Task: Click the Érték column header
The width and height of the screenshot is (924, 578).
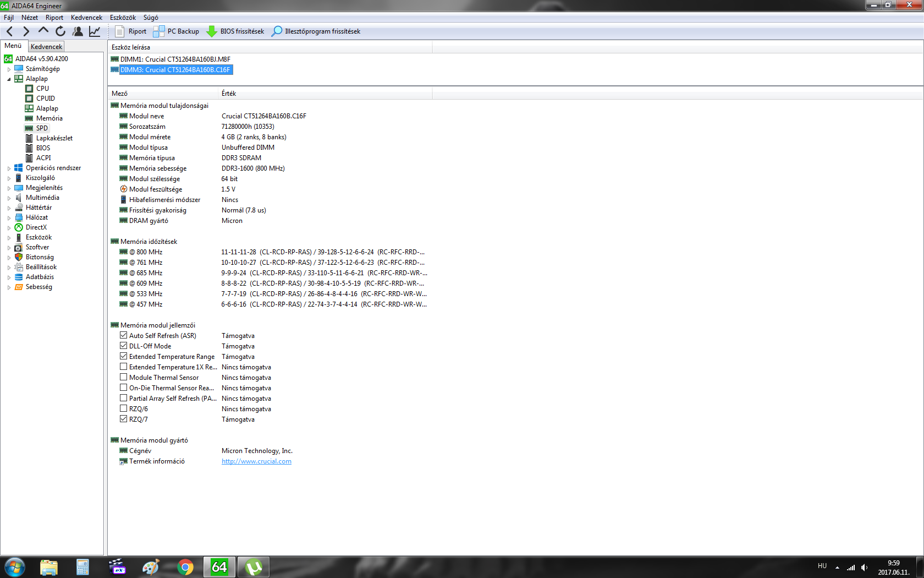Action: pos(326,94)
